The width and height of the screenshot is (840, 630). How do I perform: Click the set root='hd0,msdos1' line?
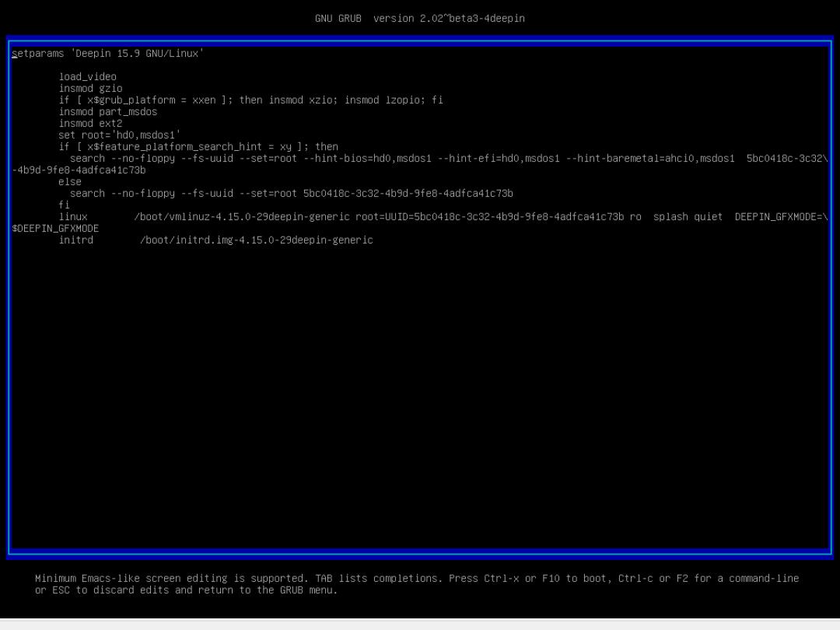click(119, 135)
